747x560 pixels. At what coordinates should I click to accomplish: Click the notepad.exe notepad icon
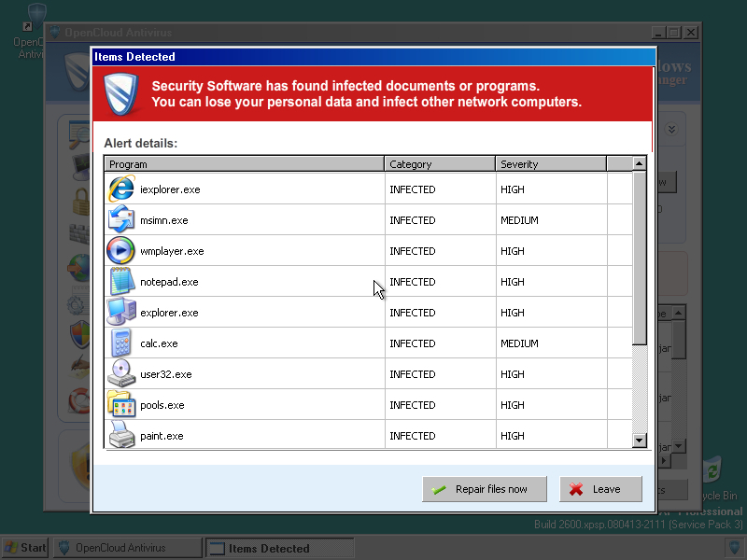click(121, 282)
